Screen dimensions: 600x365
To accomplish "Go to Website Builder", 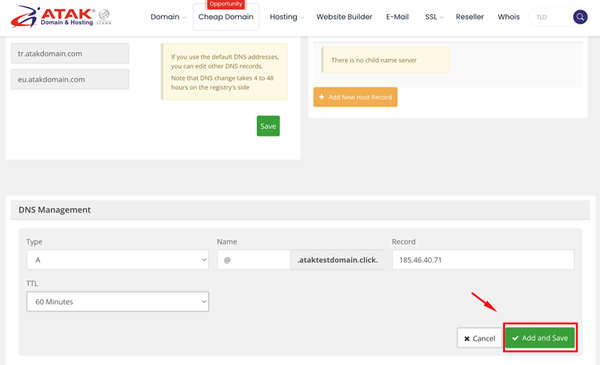I will pyautogui.click(x=344, y=17).
